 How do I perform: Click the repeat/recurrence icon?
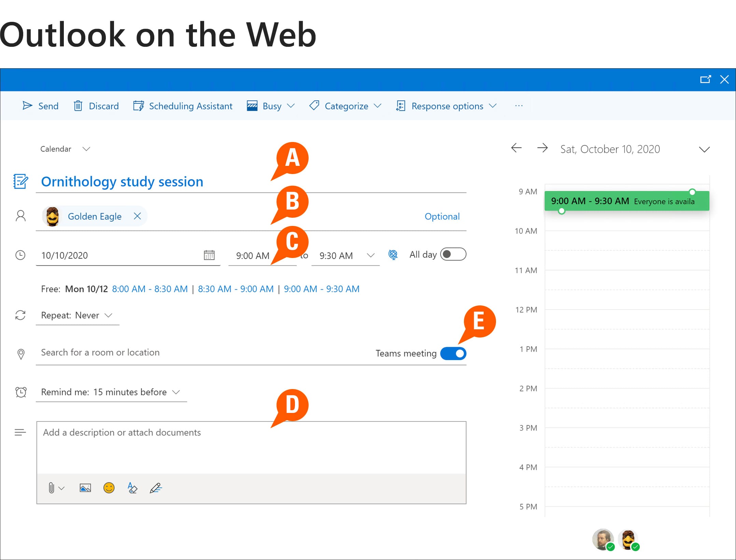(20, 315)
